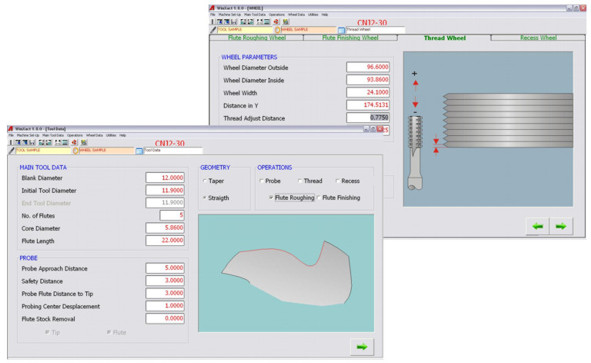Viewport: 591px width, 363px height.
Task: Click the MAIN TOOL DATA heading
Action: pos(43,167)
